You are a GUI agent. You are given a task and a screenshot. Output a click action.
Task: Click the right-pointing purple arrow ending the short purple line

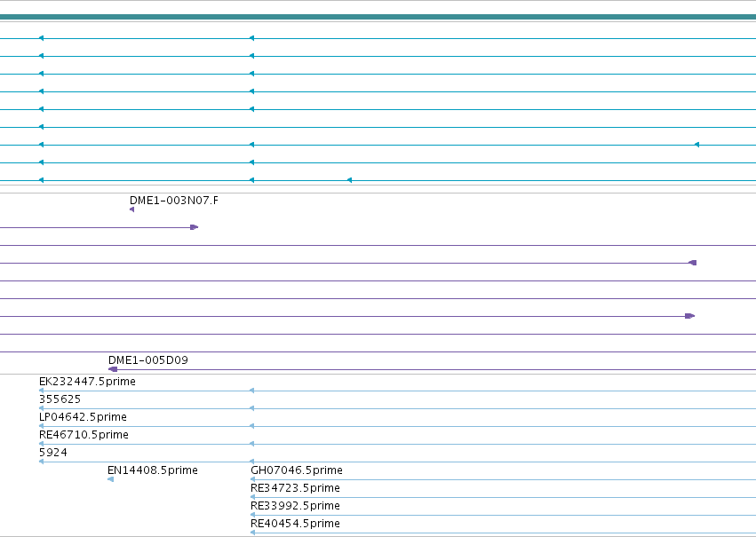pyautogui.click(x=195, y=227)
